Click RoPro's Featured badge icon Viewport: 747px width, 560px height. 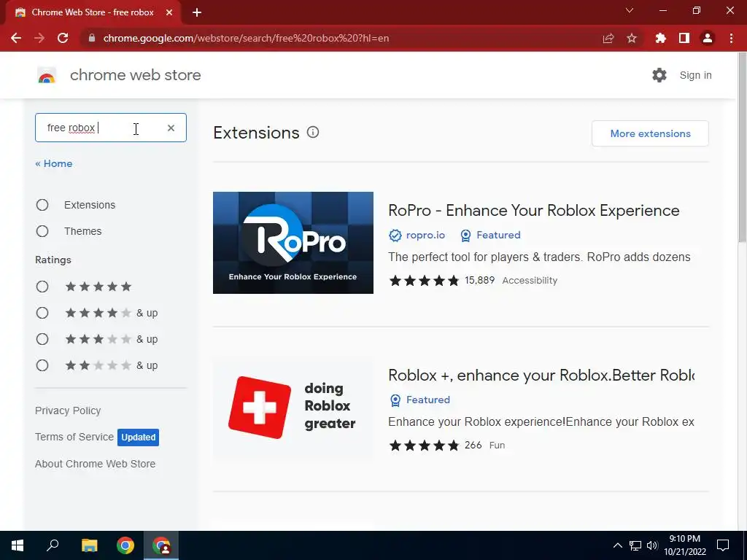coord(465,236)
